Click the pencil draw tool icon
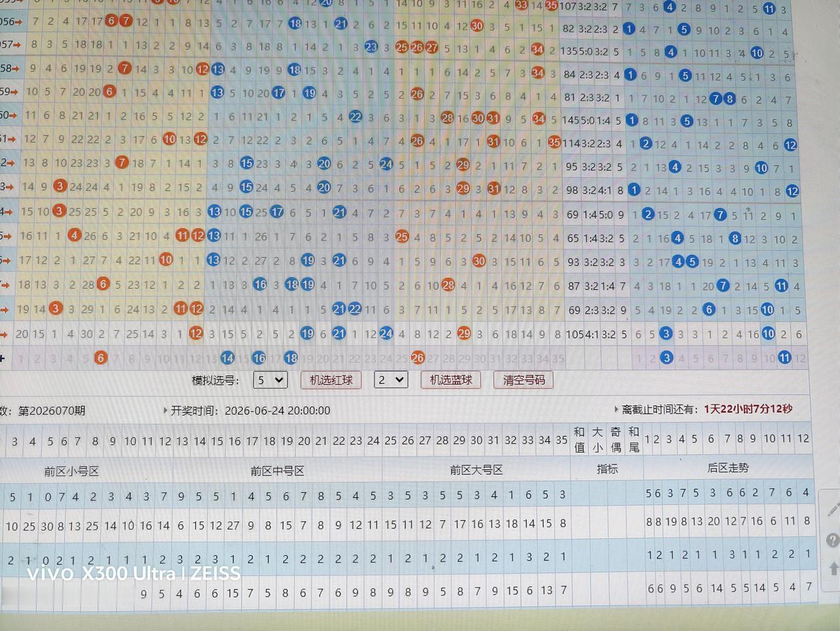Viewport: 840px width, 631px height. (x=833, y=509)
